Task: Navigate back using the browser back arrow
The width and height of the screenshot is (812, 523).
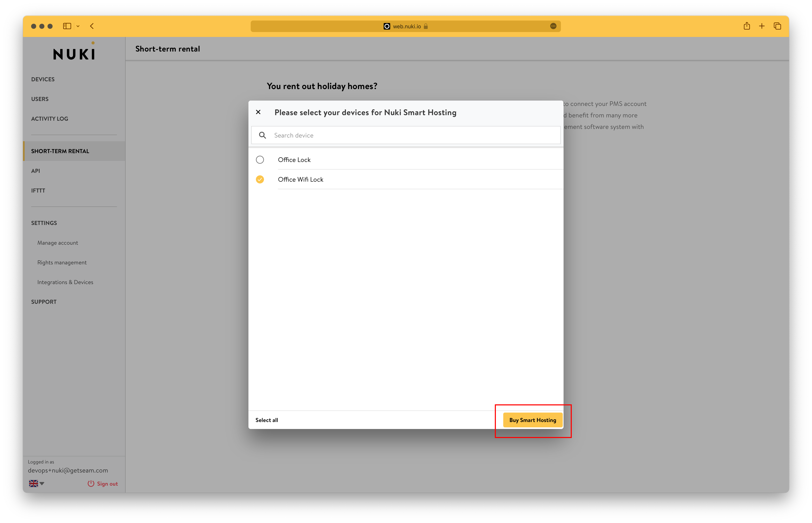Action: (x=92, y=26)
